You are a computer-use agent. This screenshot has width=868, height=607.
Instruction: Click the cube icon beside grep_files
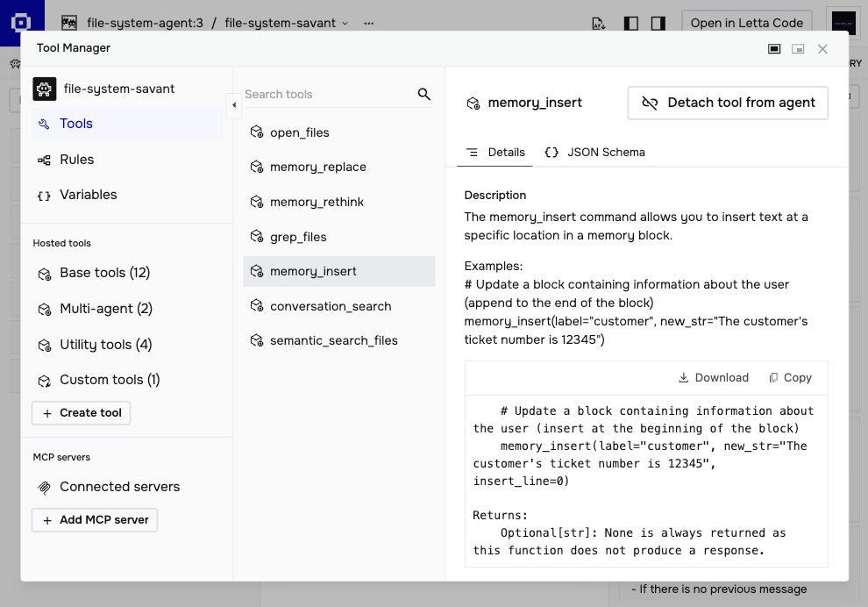[257, 237]
